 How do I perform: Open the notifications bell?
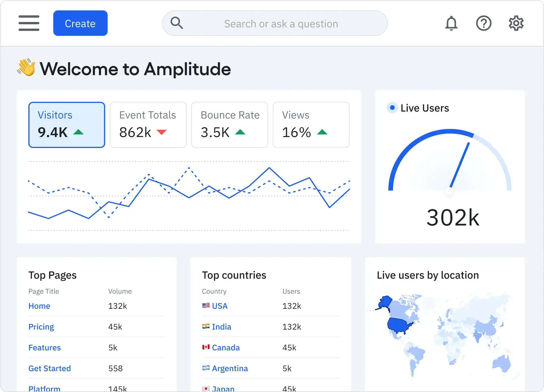452,23
